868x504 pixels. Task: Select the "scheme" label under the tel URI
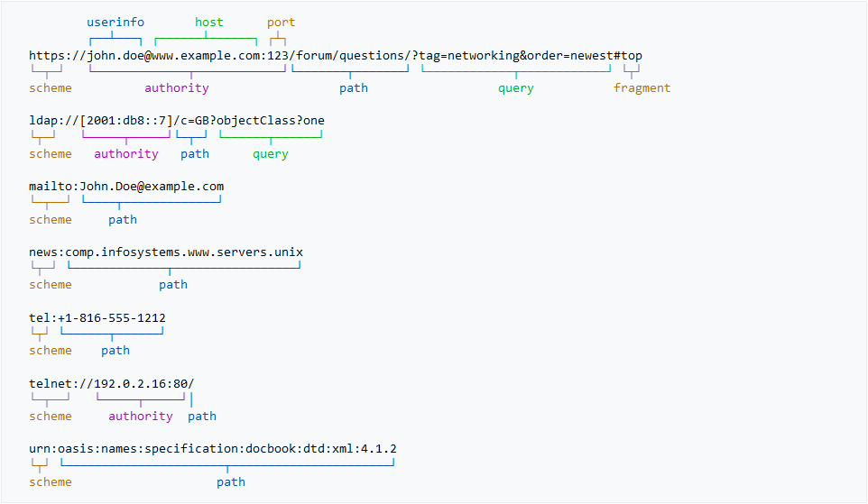coord(50,351)
